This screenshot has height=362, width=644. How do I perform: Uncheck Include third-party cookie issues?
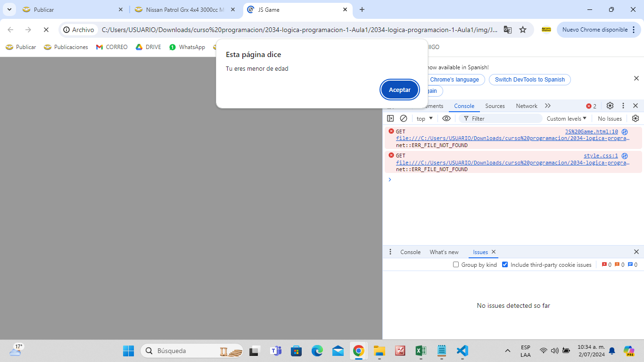click(505, 264)
